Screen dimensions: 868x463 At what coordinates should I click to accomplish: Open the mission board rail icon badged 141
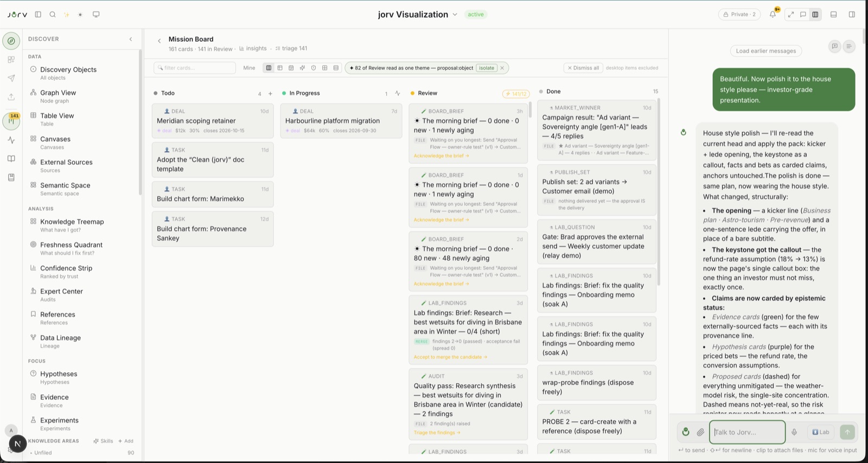[x=11, y=121]
